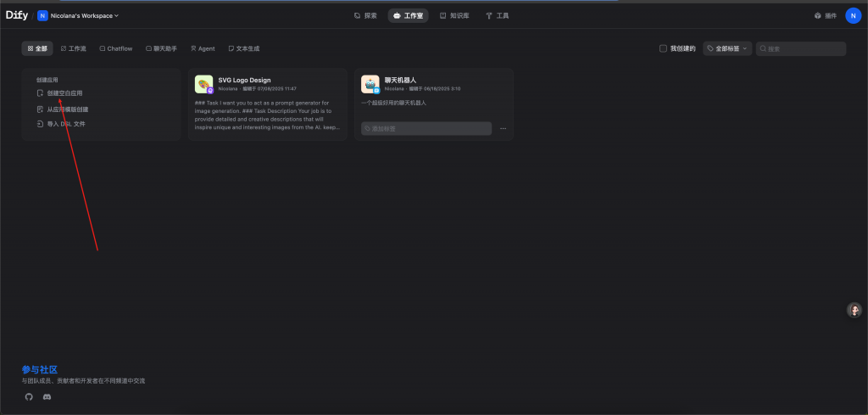The width and height of the screenshot is (868, 415).
Task: Open 插件 plugins page
Action: click(825, 15)
